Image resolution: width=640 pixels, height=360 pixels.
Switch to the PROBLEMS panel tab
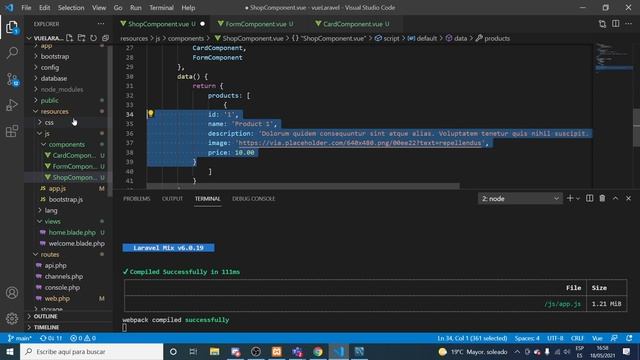[x=136, y=198]
